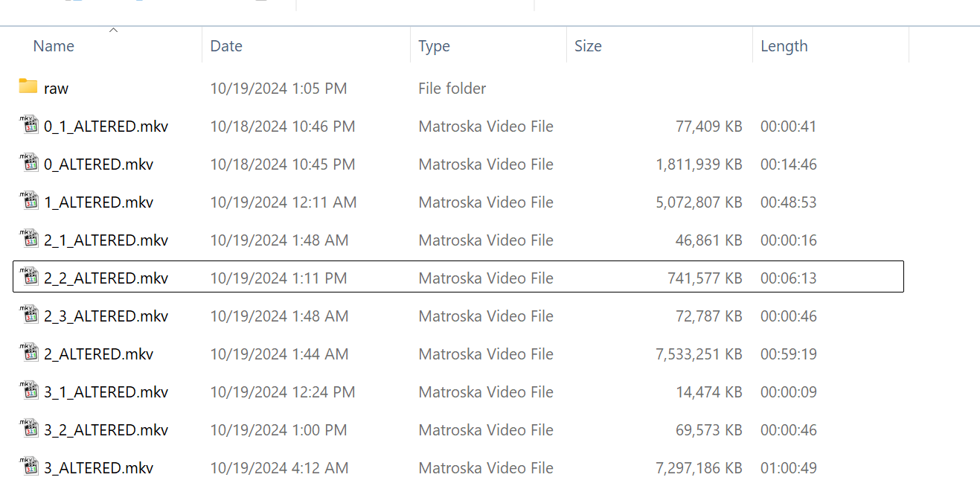Click the 0_1_ALTERED.mkv file icon
The width and height of the screenshot is (980, 486).
pos(28,125)
